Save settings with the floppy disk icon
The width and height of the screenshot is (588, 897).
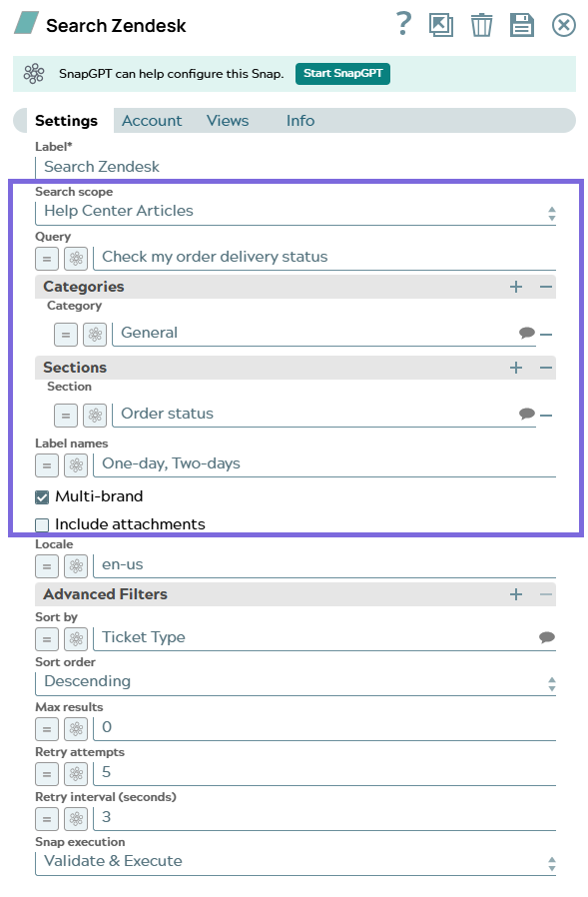click(522, 25)
